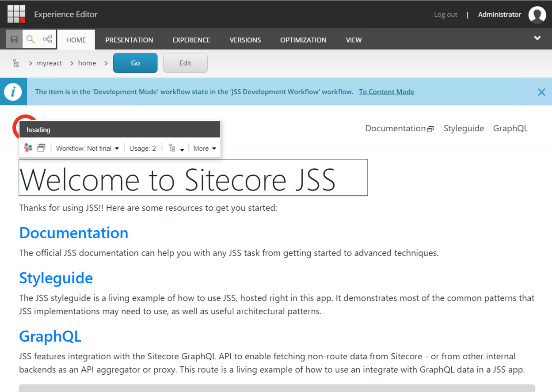Viewport: 552px width, 392px height.
Task: Click the Administrator avatar picture
Action: click(x=537, y=15)
